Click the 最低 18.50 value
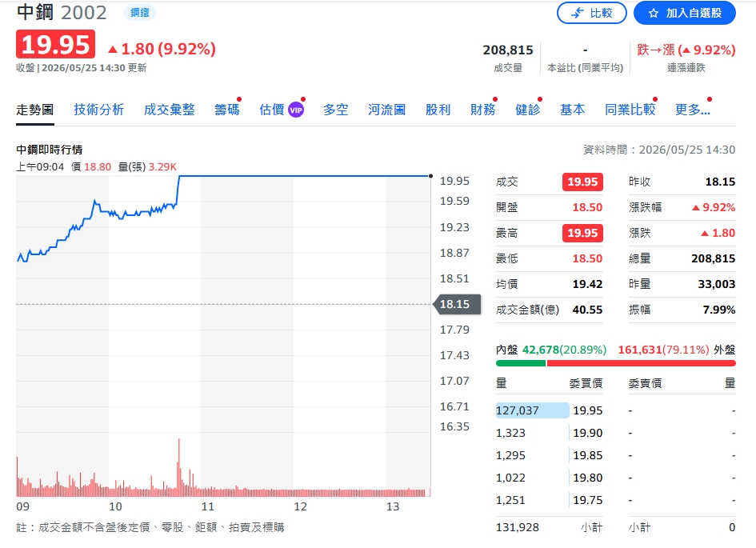This screenshot has height=548, width=756. coord(587,258)
